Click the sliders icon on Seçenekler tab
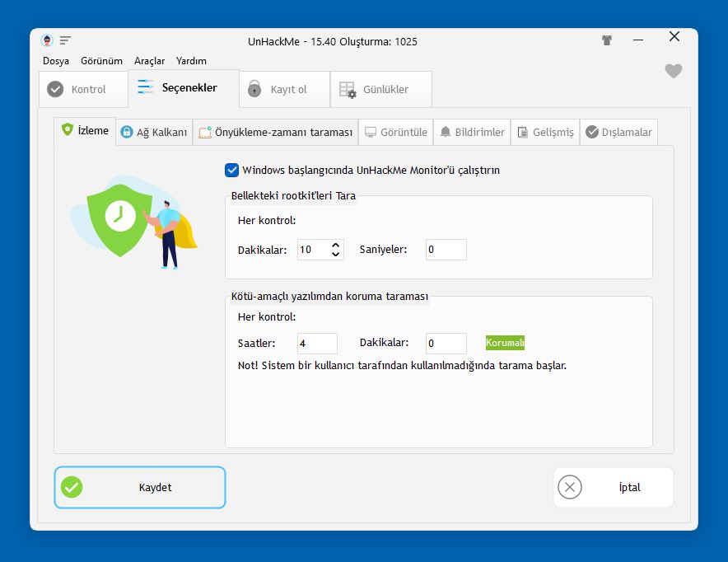The width and height of the screenshot is (728, 562). (145, 87)
